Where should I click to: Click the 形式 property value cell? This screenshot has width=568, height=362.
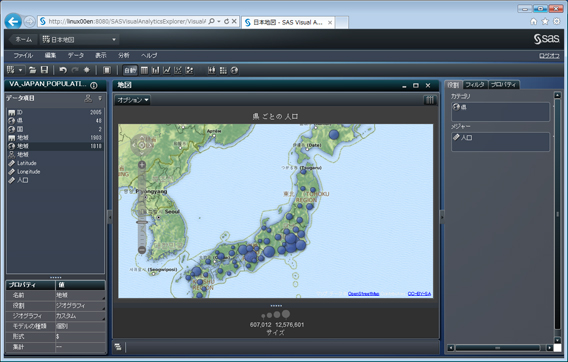click(x=80, y=337)
